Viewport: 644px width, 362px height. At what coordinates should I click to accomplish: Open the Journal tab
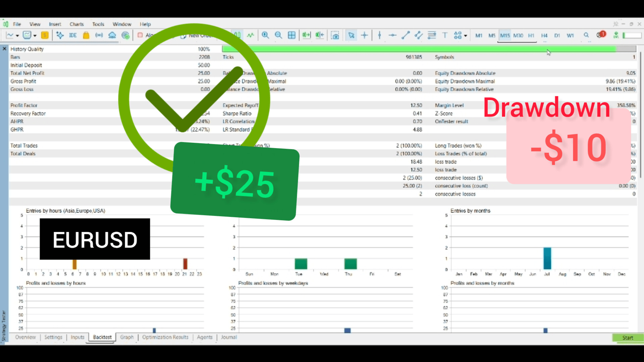click(229, 337)
